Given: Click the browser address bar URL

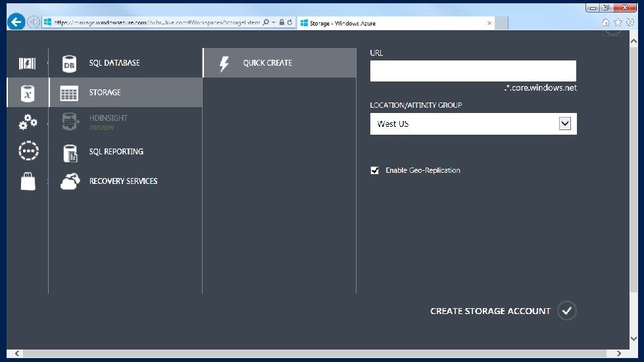Looking at the screenshot, I should (157, 22).
